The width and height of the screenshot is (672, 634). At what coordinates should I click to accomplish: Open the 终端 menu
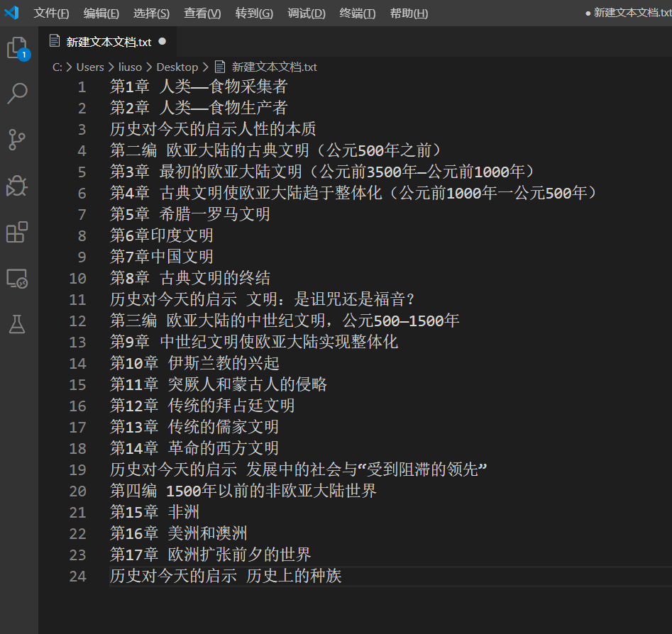(357, 13)
